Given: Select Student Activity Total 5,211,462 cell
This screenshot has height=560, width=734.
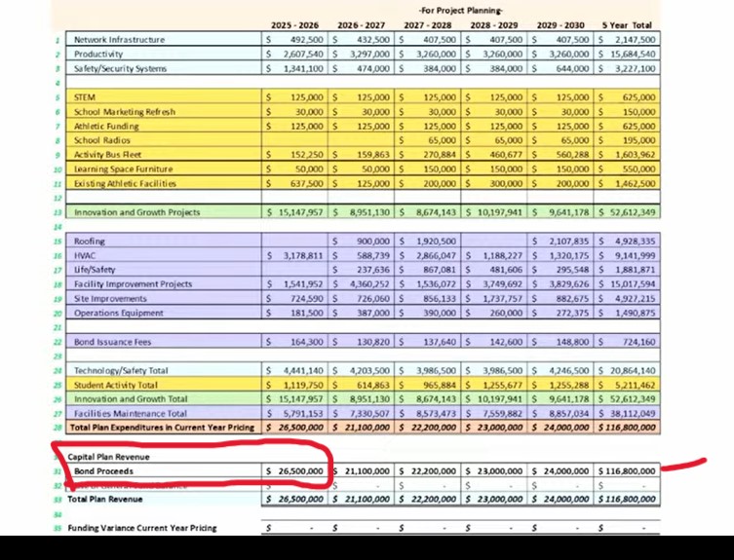Looking at the screenshot, I should (628, 385).
